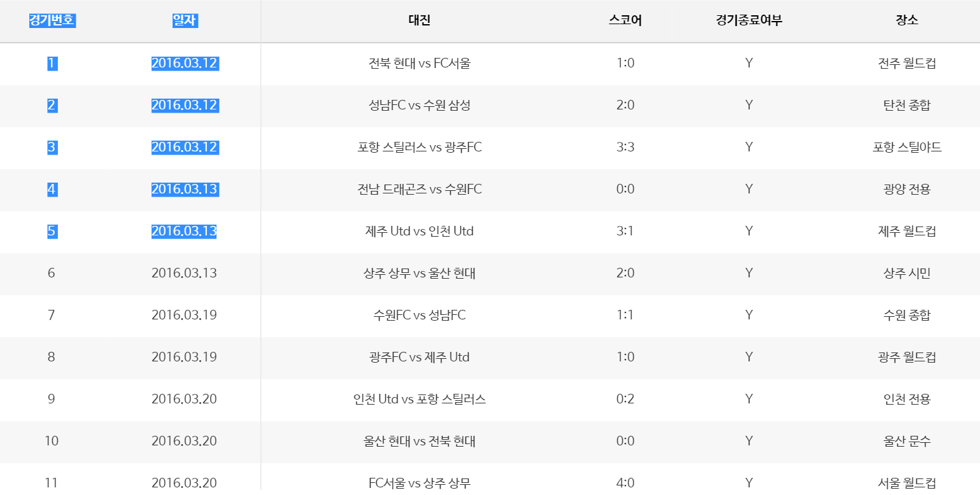980x495 pixels.
Task: Click score 1:1 for 수원FC vs 성남FC
Action: point(625,315)
